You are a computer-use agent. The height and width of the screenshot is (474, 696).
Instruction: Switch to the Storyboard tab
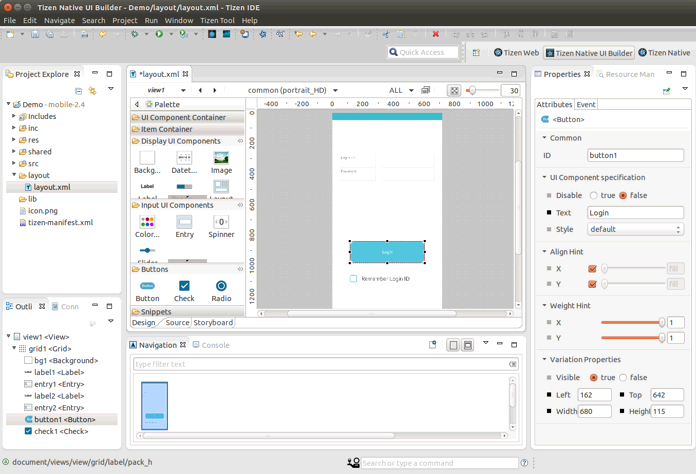[x=213, y=322]
